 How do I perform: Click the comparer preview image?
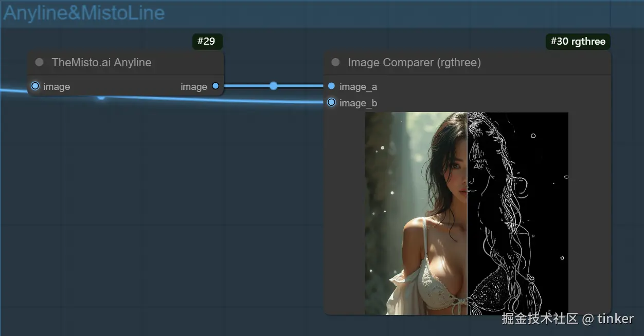(467, 213)
